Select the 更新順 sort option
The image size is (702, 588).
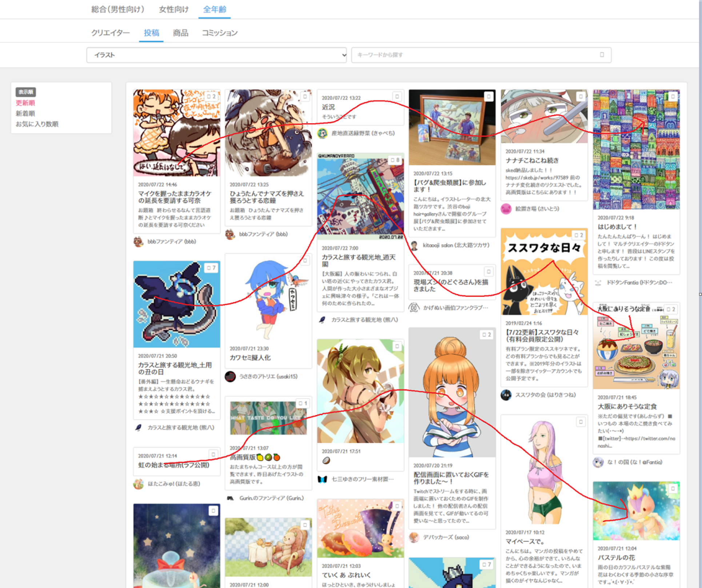(25, 103)
